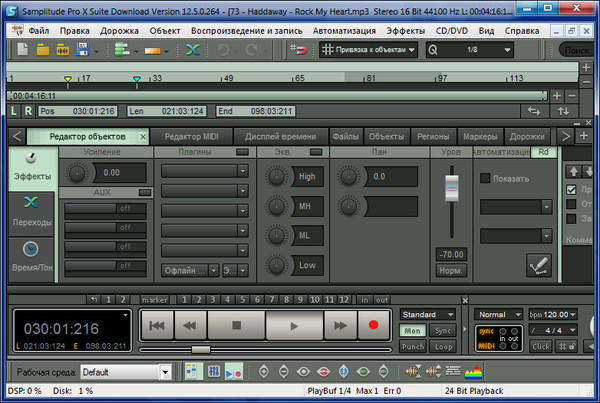Expand the Standard playback mode dropdown
The image size is (600, 403).
(433, 314)
